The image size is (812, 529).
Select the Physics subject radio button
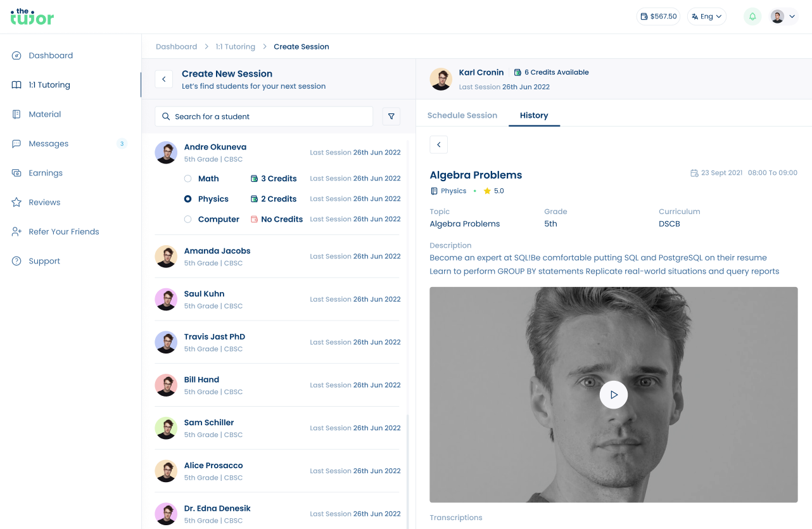click(187, 199)
